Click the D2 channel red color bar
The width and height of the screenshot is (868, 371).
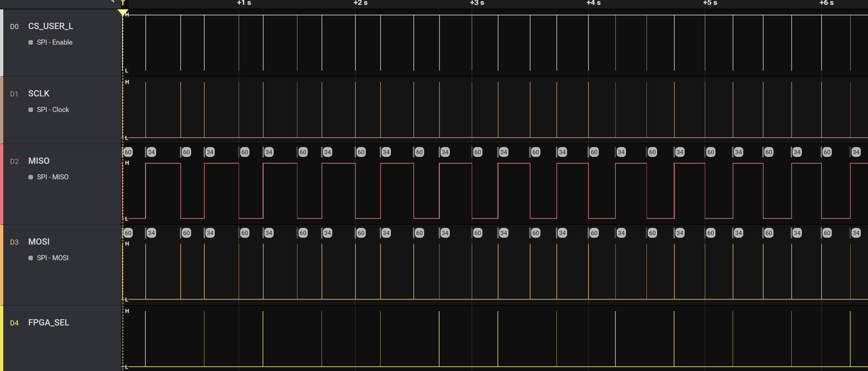tap(1, 184)
